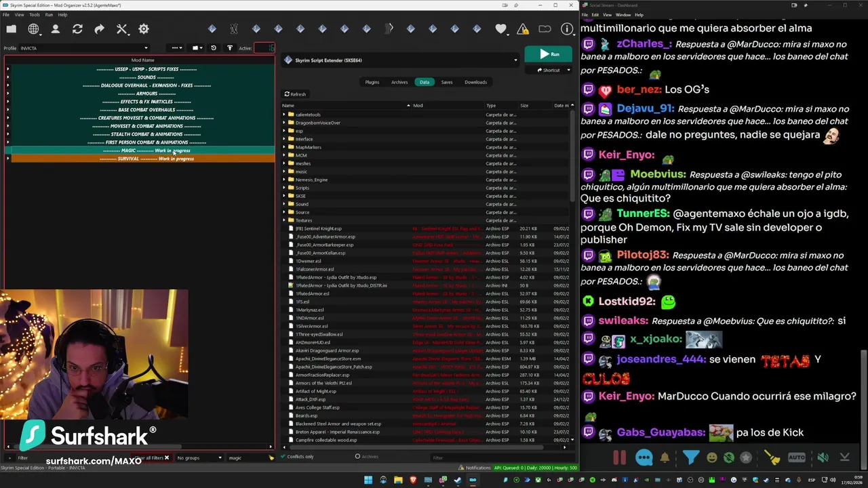
Task: Open the No groups dropdown
Action: coord(199,457)
